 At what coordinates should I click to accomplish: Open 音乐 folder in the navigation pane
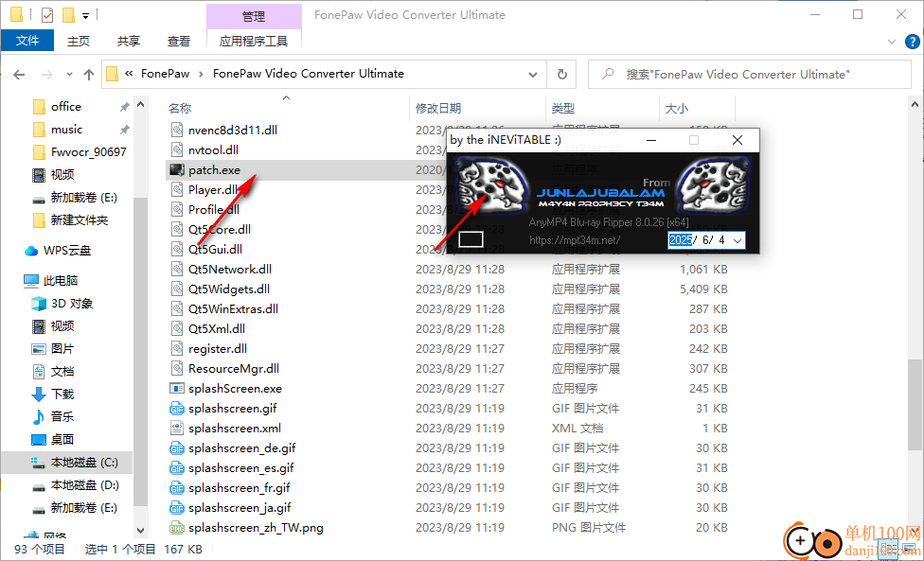pos(62,417)
